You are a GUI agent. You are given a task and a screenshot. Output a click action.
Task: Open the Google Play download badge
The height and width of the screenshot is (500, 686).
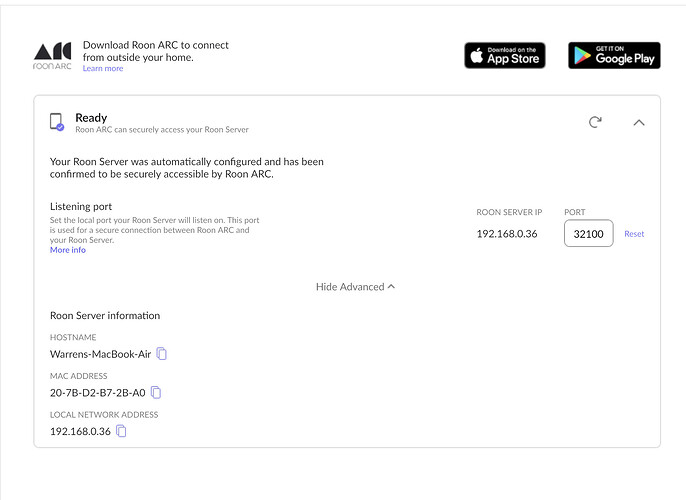pos(614,56)
